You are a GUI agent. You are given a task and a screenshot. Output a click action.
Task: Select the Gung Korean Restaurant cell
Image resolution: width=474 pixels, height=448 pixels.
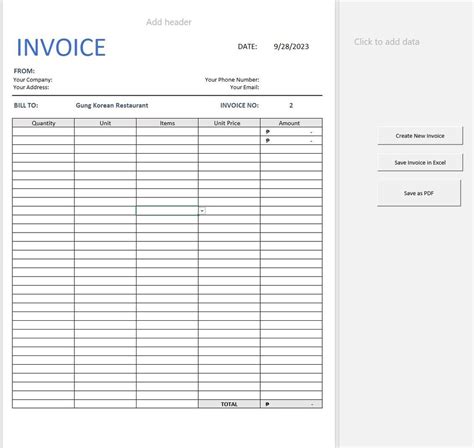(x=112, y=105)
